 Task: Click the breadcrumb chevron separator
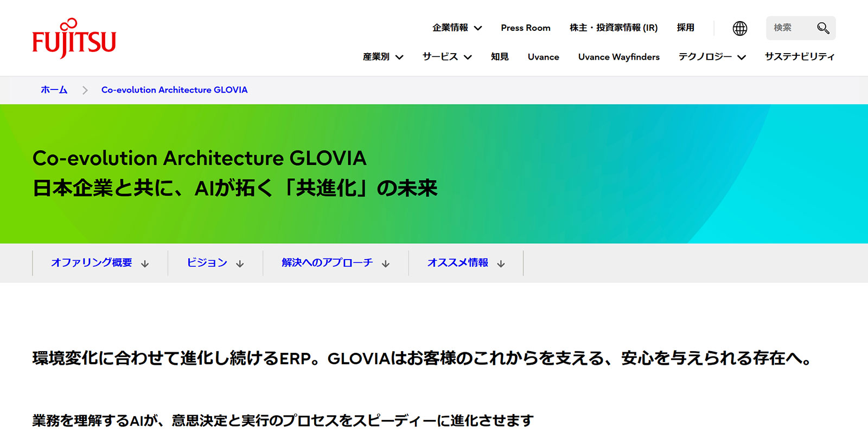pos(85,90)
